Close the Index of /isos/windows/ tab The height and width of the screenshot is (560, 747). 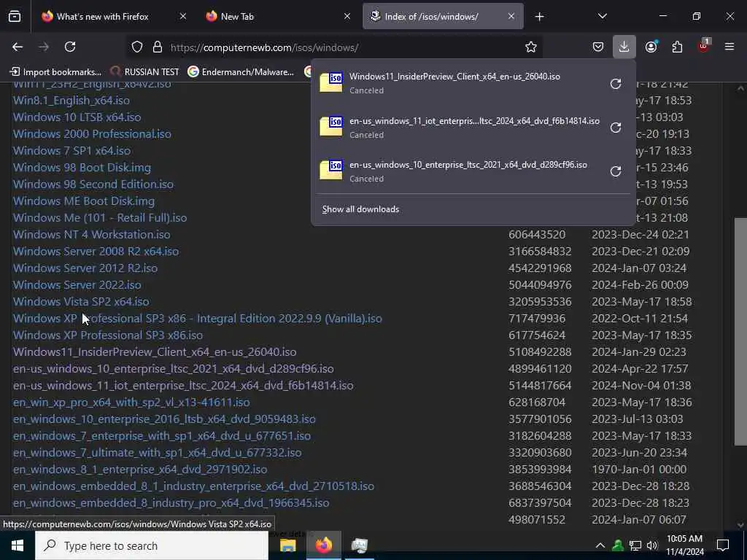pyautogui.click(x=511, y=17)
